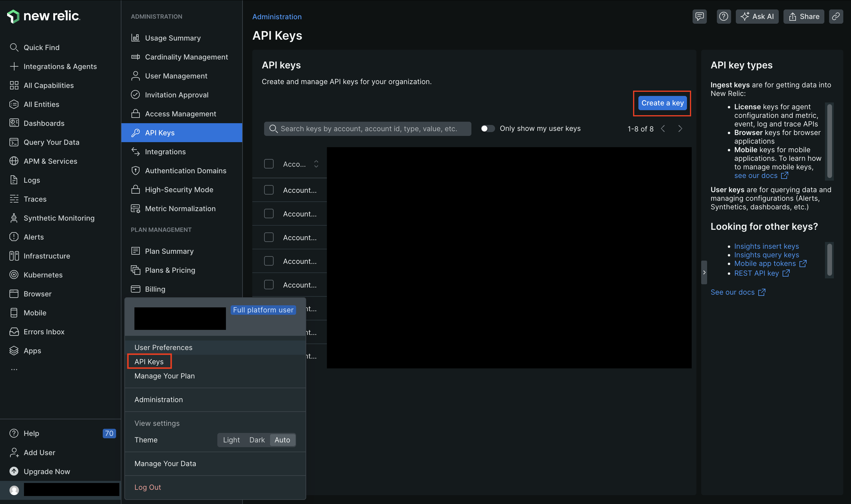Toggle Only show my user keys
Viewport: 851px width, 504px height.
(x=488, y=129)
